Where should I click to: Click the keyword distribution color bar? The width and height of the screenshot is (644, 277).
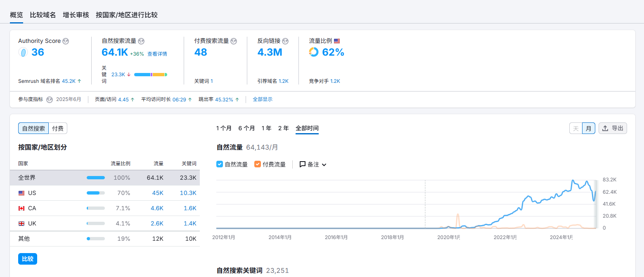point(151,75)
